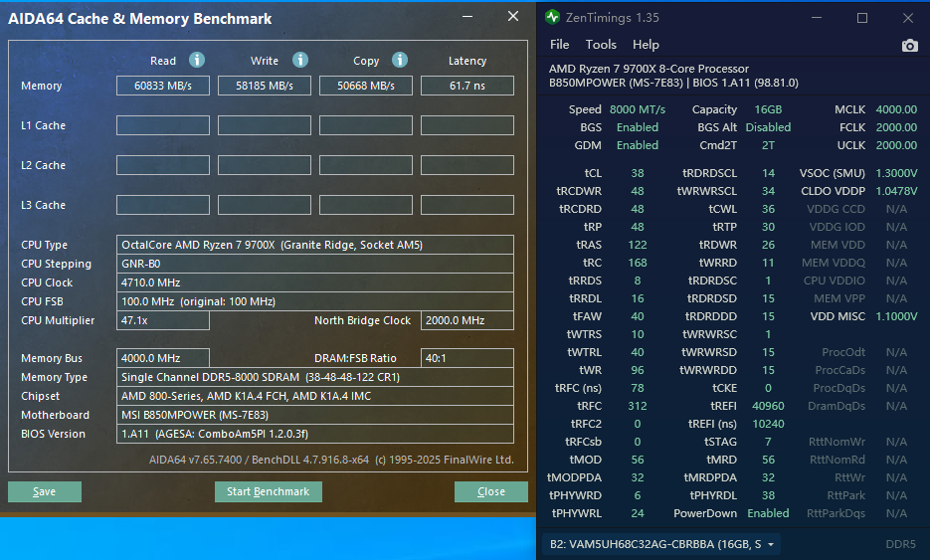
Task: Click the tRC 168 timing value
Action: [x=638, y=263]
